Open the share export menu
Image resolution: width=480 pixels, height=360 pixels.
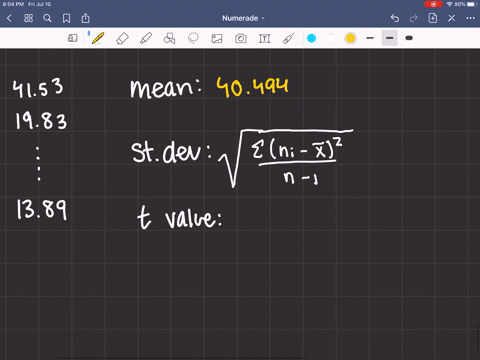click(86, 18)
